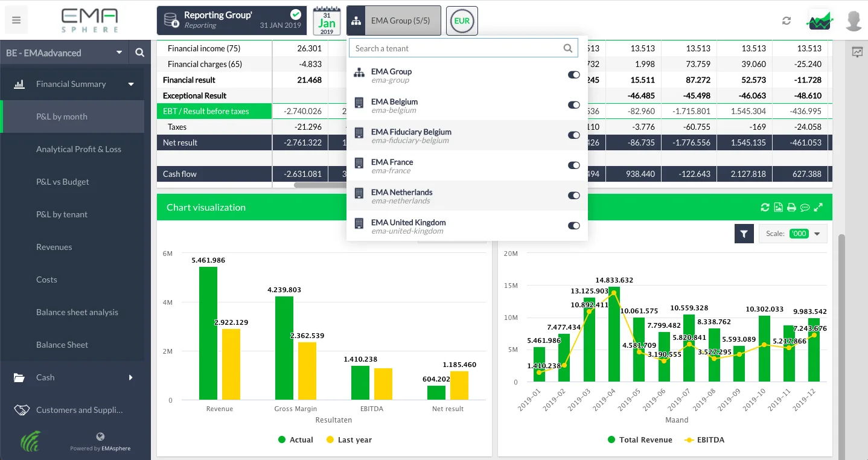The width and height of the screenshot is (868, 460).
Task: Open the Reporting Group' selector
Action: pyautogui.click(x=232, y=21)
